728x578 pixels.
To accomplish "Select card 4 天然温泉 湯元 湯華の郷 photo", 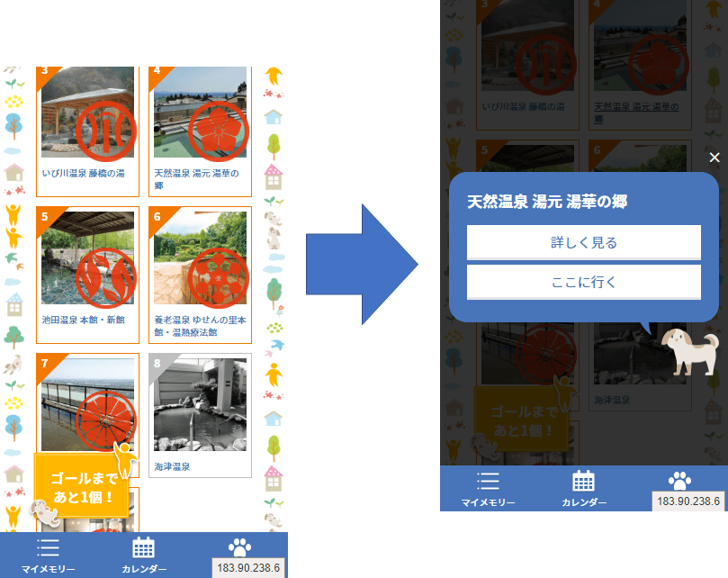I will [x=200, y=112].
